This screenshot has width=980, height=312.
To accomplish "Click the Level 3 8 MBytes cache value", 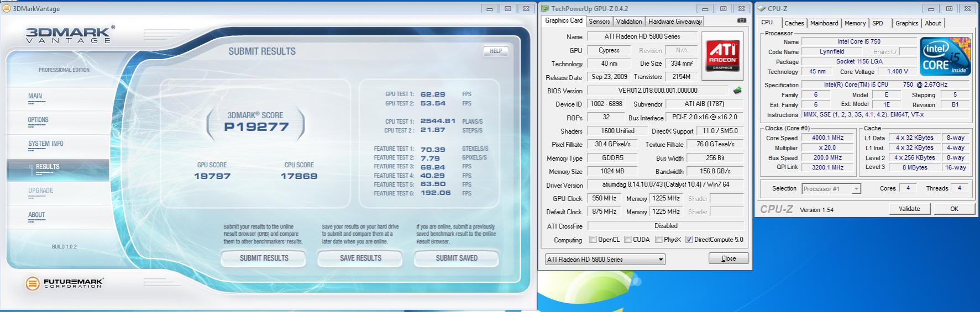I will pyautogui.click(x=915, y=167).
